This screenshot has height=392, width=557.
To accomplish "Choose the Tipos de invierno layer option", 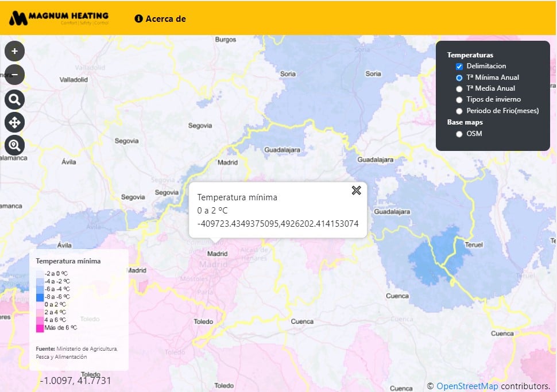I will point(459,99).
